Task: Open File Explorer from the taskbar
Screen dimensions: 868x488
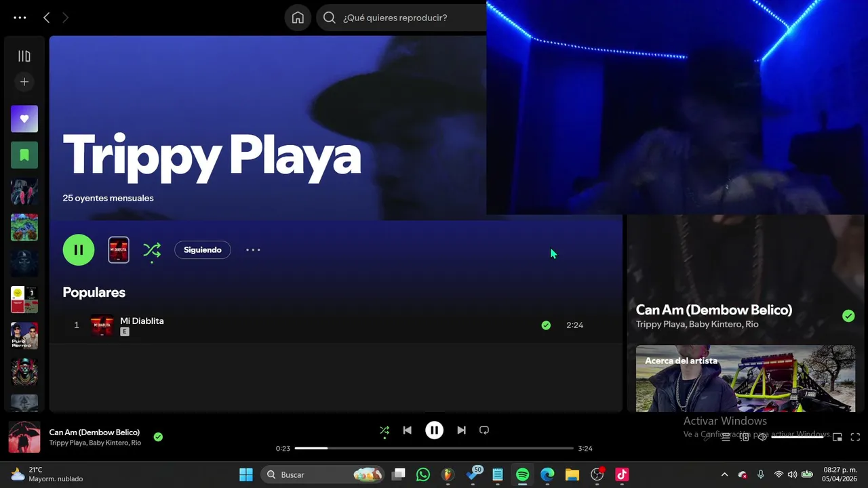Action: coord(572,474)
